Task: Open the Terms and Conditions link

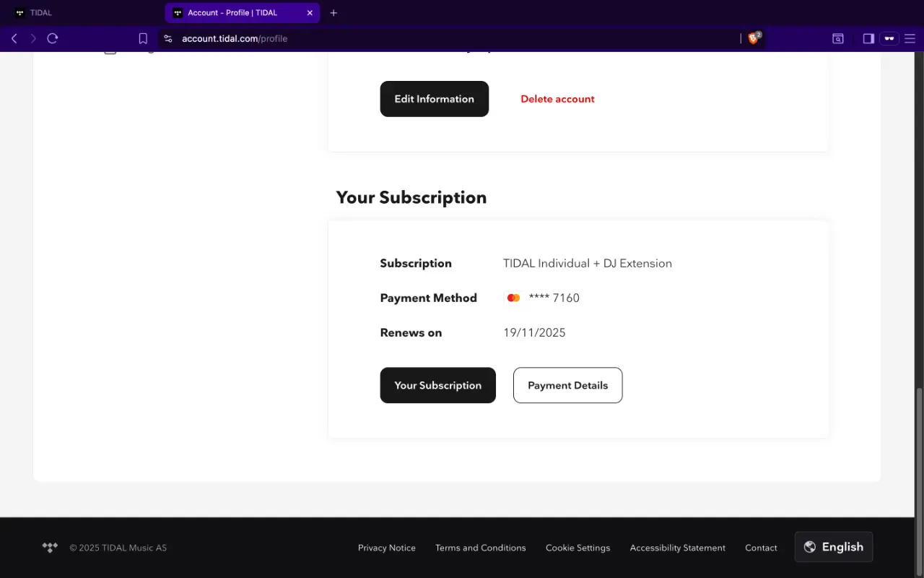Action: [481, 548]
